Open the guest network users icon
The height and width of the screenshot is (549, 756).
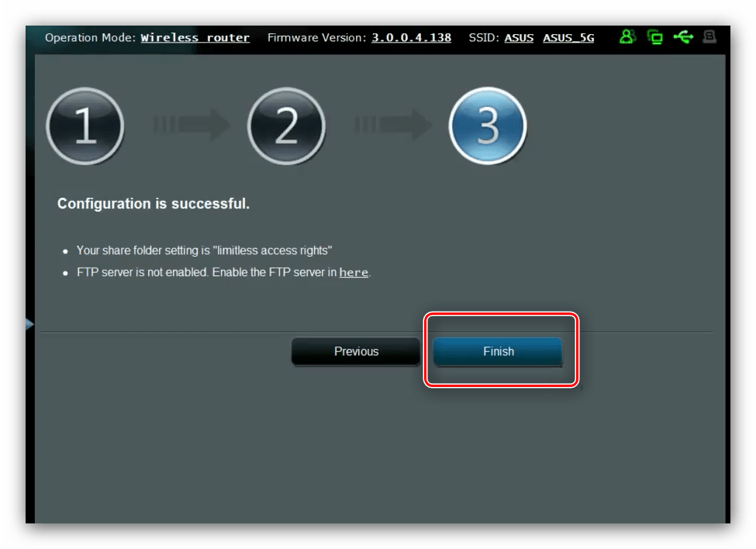tap(627, 36)
